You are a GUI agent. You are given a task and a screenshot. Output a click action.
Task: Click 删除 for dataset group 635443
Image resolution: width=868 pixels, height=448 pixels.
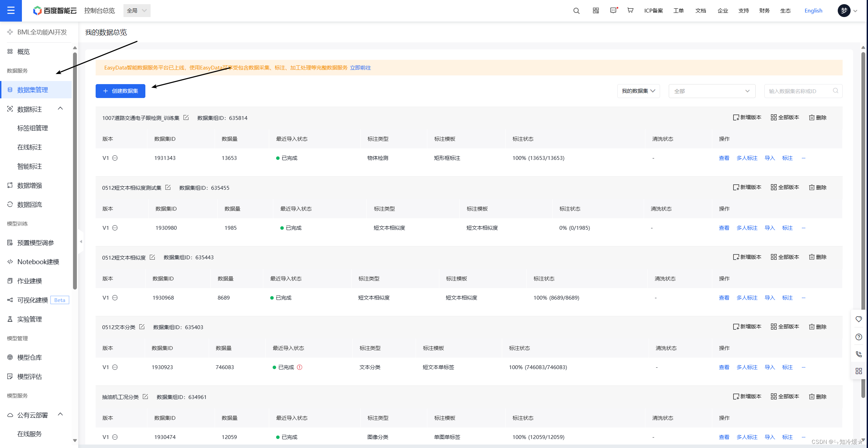818,257
